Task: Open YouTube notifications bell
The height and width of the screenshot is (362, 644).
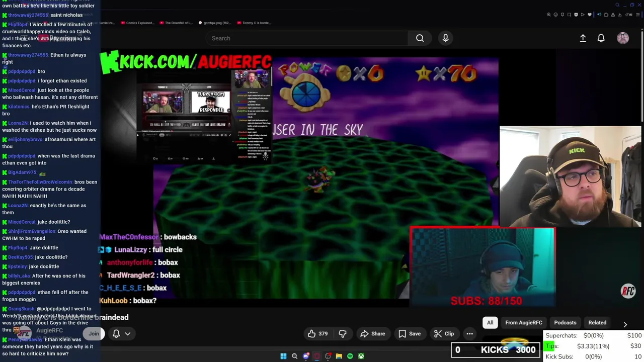Action: (x=601, y=38)
